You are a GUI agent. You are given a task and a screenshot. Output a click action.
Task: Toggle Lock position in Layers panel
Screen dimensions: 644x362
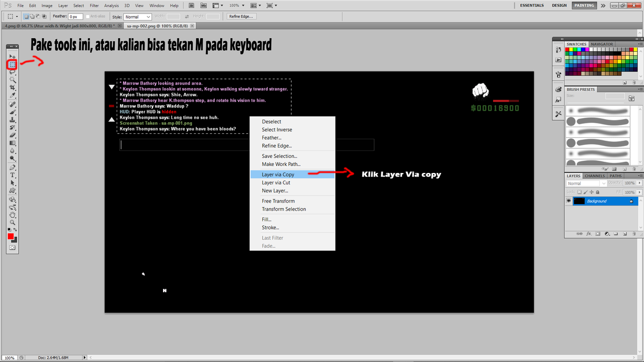pos(591,192)
